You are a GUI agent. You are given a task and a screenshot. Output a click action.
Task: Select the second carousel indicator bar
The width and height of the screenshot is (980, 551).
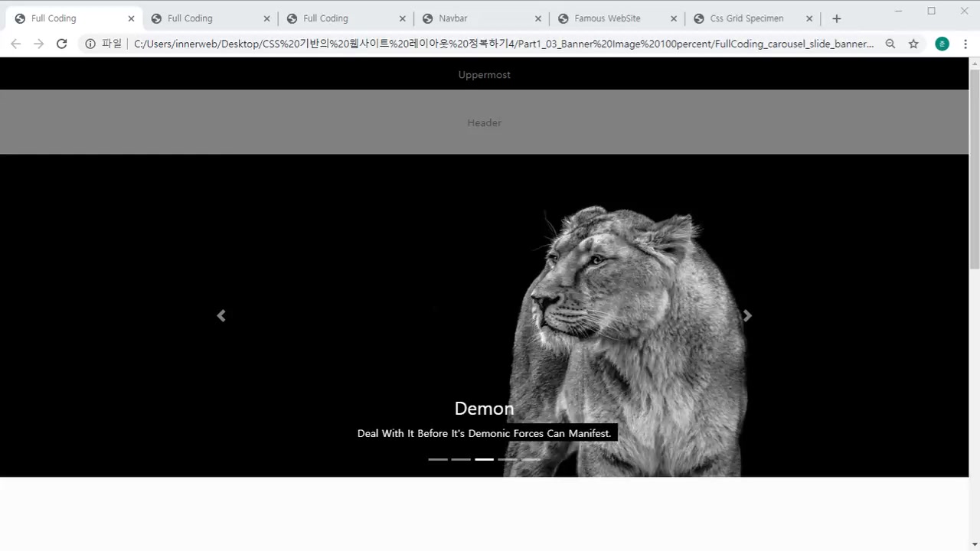coord(461,459)
